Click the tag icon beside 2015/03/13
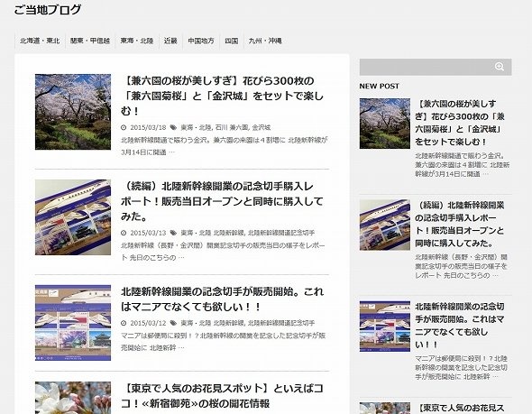The height and width of the screenshot is (414, 532). (173, 233)
